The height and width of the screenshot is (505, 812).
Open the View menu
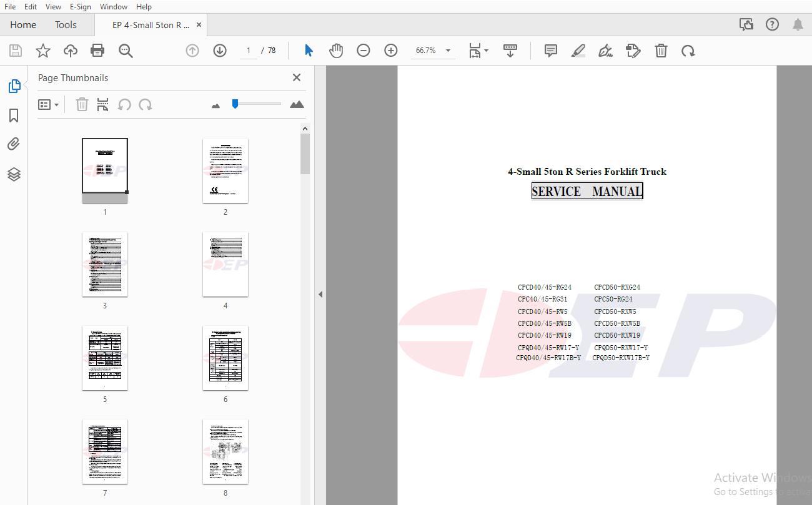point(54,7)
